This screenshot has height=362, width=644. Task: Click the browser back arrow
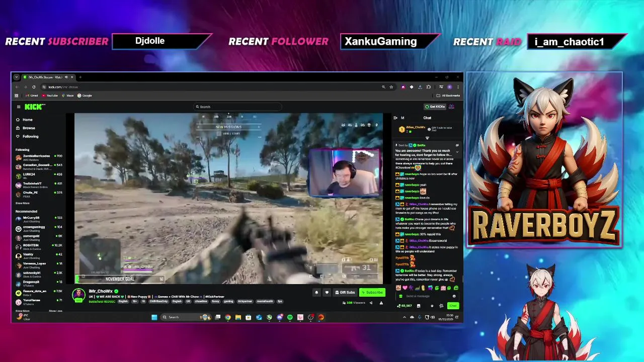pyautogui.click(x=17, y=87)
